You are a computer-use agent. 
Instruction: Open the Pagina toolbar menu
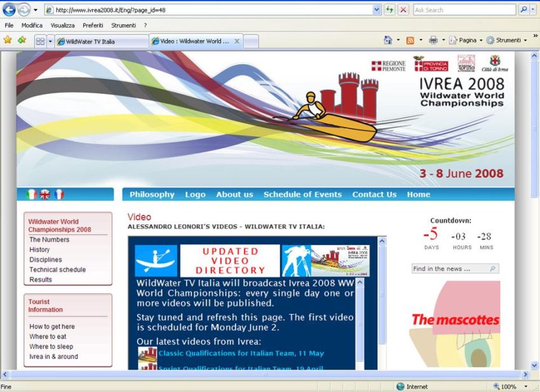pos(466,40)
